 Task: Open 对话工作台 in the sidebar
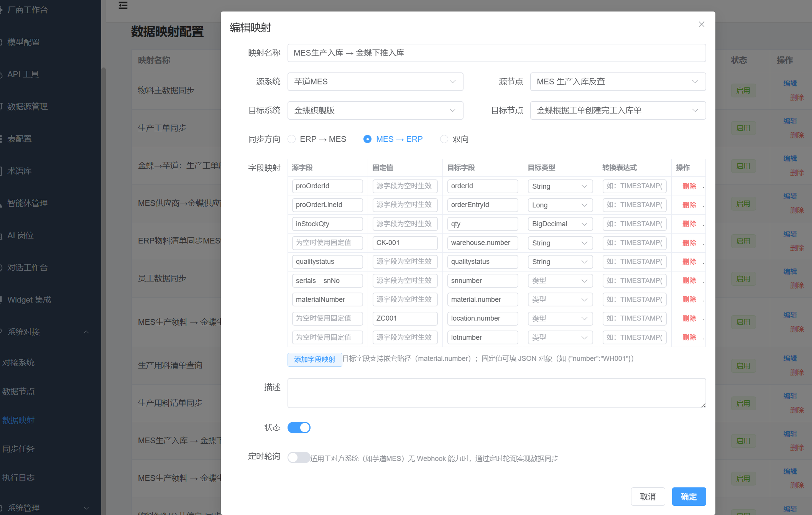28,268
